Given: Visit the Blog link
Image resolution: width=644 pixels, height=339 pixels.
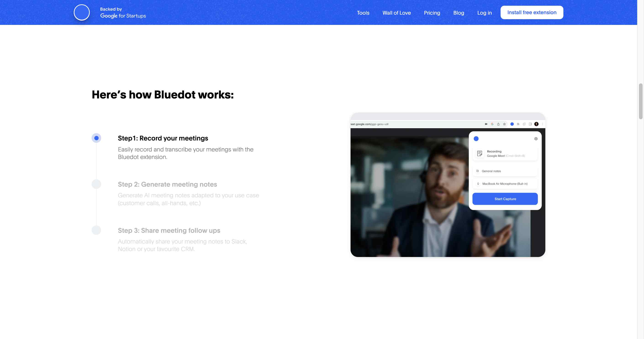Looking at the screenshot, I should 459,13.
